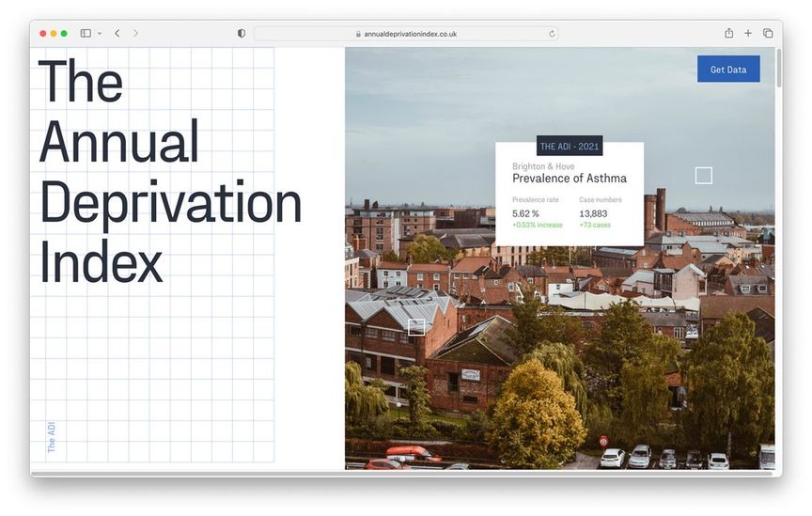Screen dimensions: 812x516
Task: Click the Get Data button
Action: coord(728,69)
